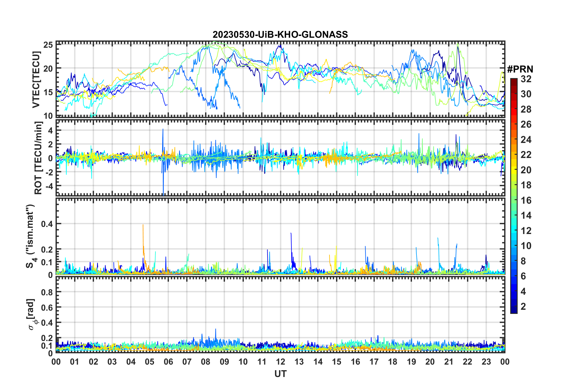
Task: Click the UT x-axis label
Action: point(280,374)
